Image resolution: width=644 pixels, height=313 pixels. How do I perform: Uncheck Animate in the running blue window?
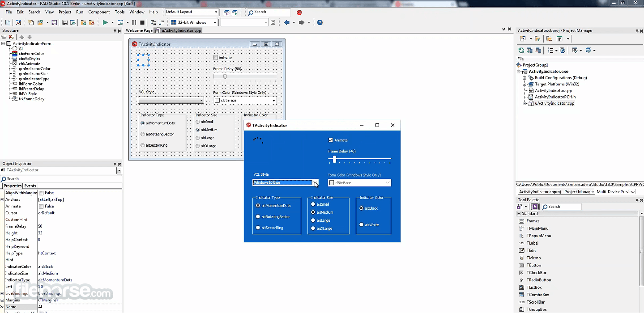point(331,140)
